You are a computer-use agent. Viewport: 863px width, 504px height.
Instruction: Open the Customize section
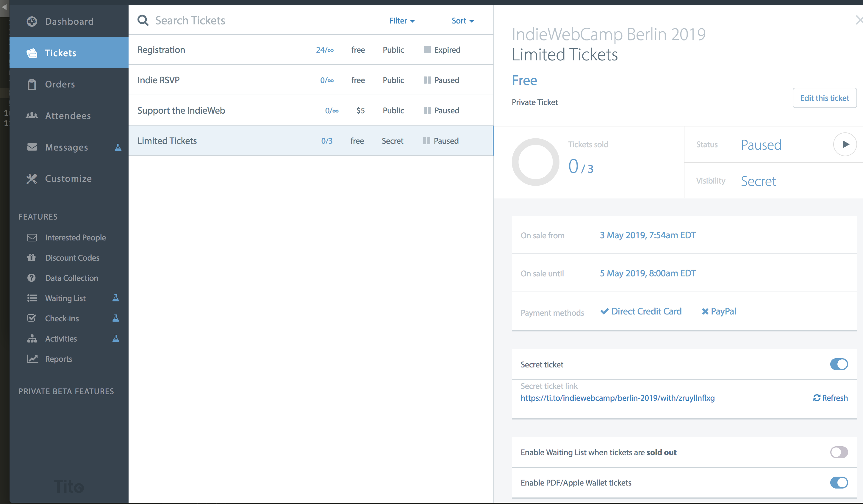click(x=69, y=179)
